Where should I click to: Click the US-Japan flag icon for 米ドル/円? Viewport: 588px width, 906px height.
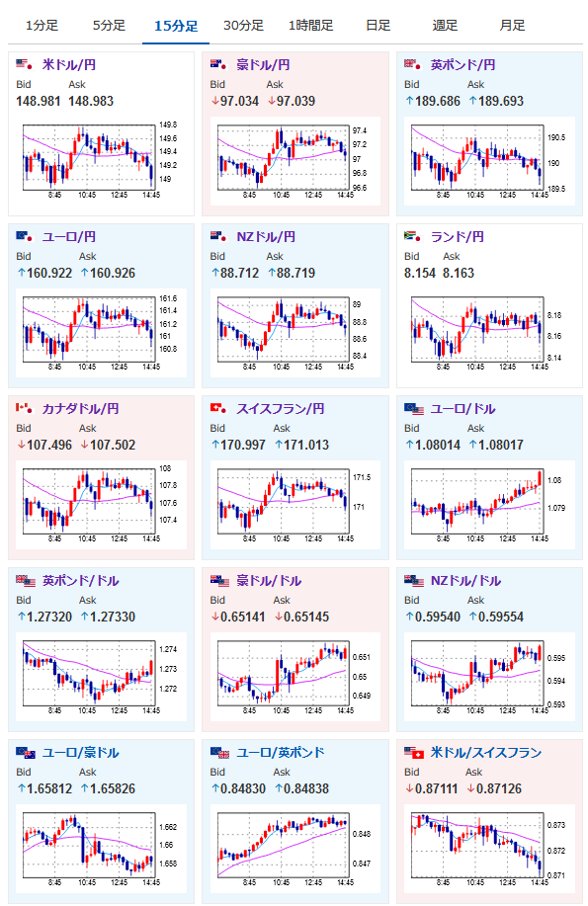[x=24, y=65]
